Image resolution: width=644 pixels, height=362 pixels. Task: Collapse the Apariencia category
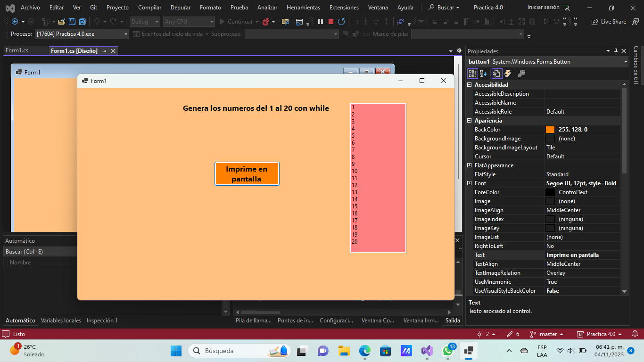[469, 120]
